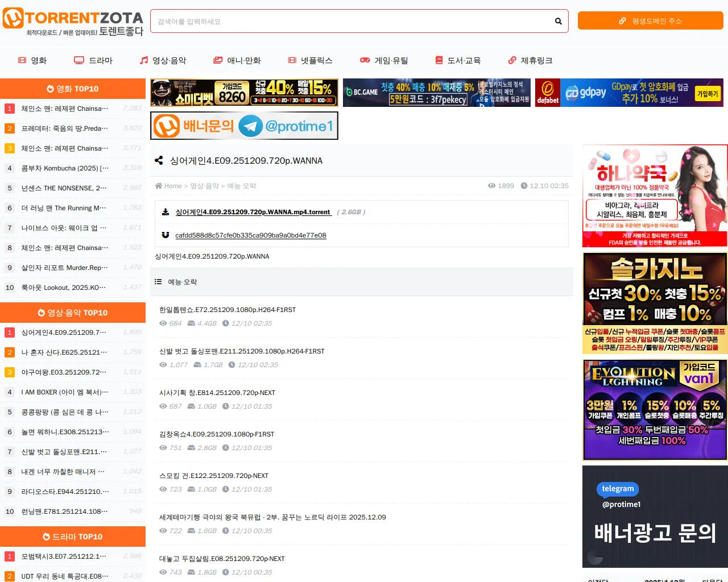The width and height of the screenshot is (728, 582).
Task: Click the link icon in 평생도메인 주소 button
Action: [622, 21]
